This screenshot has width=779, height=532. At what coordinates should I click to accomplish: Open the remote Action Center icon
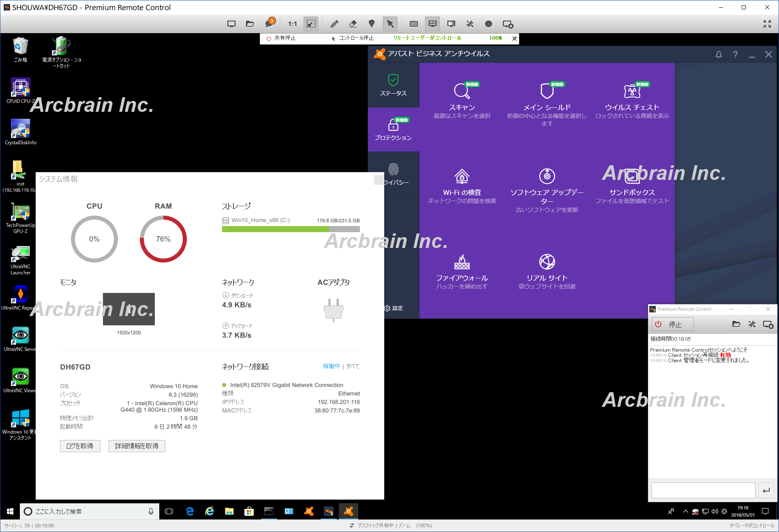765,511
